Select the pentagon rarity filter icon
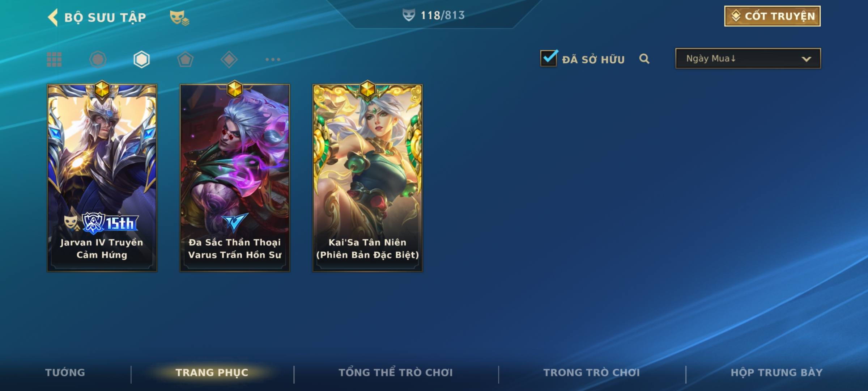Image resolution: width=868 pixels, height=391 pixels. [x=185, y=59]
